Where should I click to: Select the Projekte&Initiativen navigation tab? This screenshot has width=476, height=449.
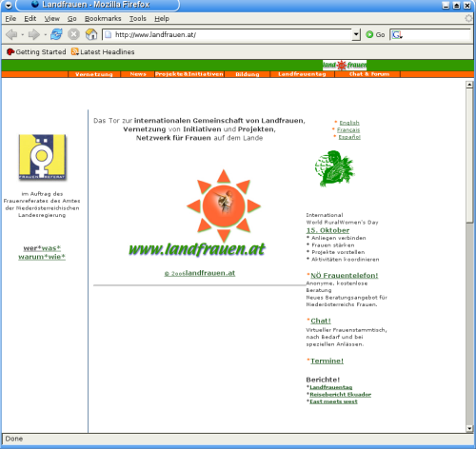(189, 74)
